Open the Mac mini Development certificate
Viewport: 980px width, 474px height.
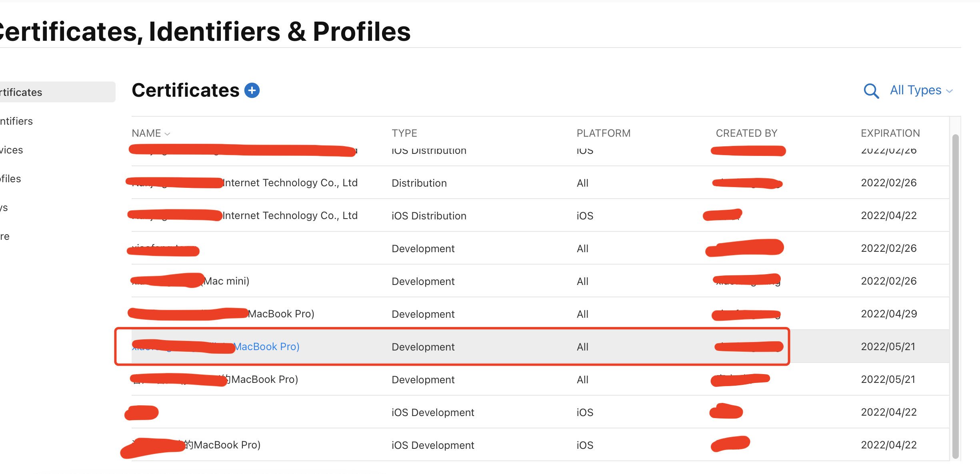tap(226, 281)
